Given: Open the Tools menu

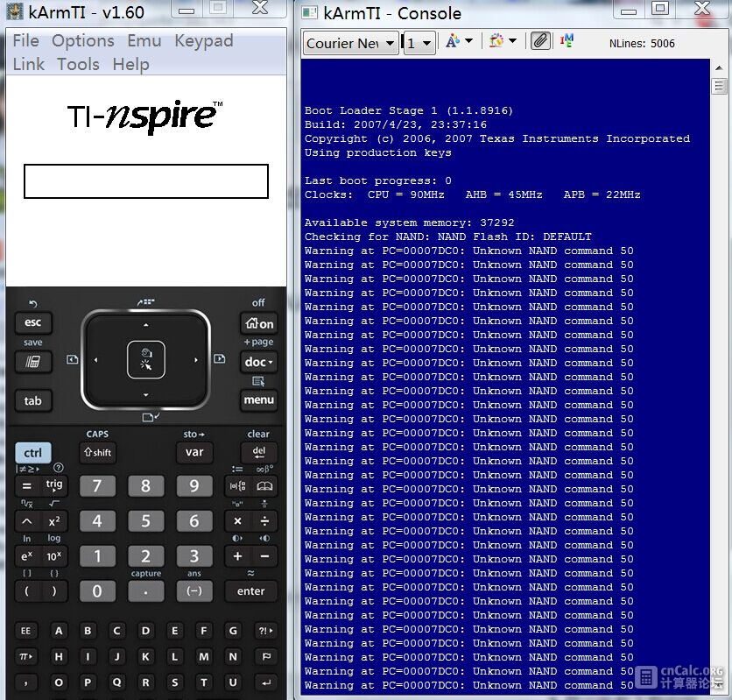Looking at the screenshot, I should point(78,64).
